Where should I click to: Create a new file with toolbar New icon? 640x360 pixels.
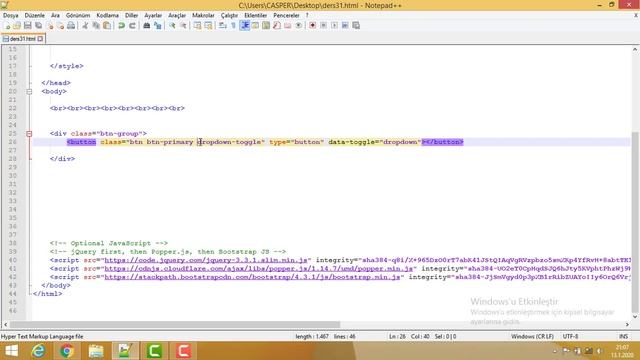tap(7, 26)
